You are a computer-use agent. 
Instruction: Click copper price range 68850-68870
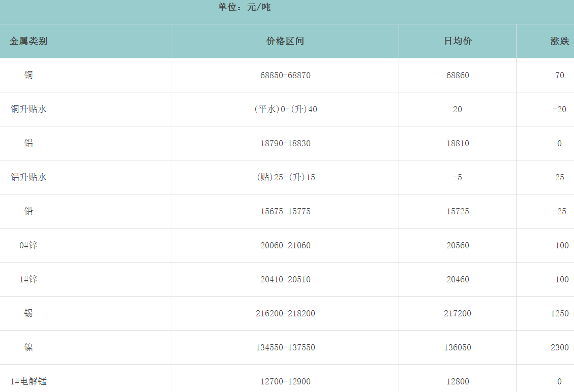tap(285, 75)
